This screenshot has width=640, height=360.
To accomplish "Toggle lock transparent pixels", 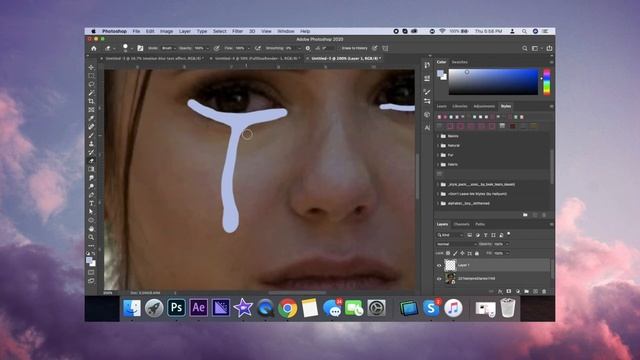I will (x=448, y=253).
